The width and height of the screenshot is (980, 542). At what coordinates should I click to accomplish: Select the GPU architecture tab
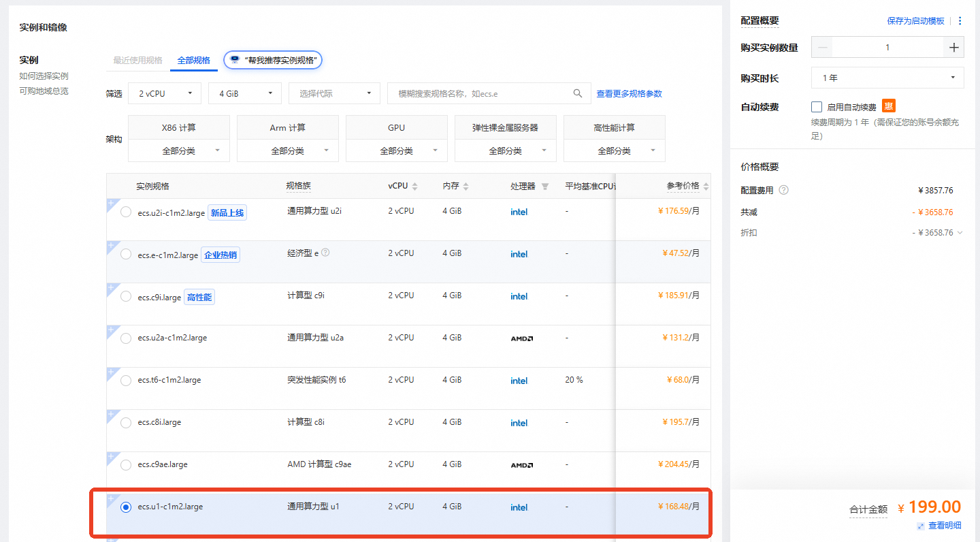(397, 127)
